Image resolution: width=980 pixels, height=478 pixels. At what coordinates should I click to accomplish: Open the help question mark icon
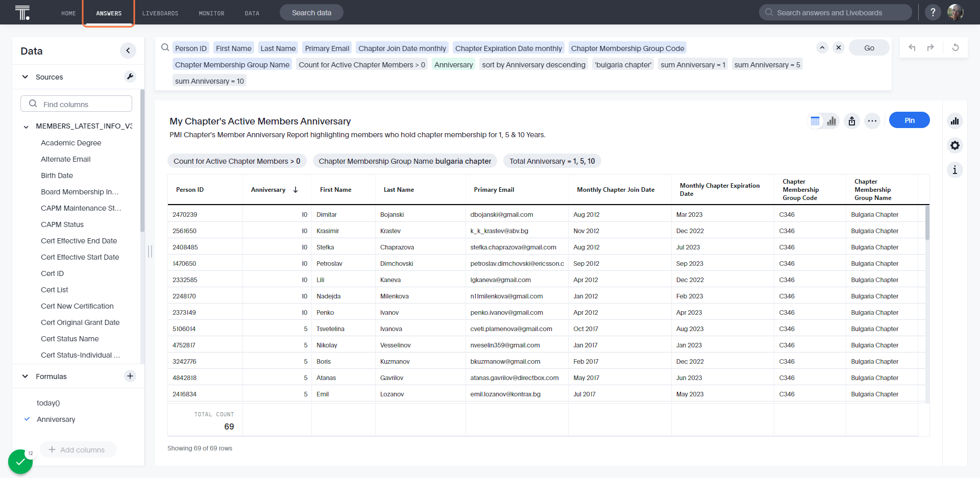pos(933,12)
